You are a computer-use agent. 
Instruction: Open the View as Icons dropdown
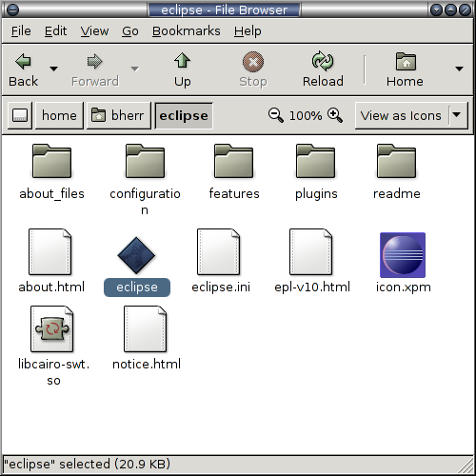click(x=411, y=115)
